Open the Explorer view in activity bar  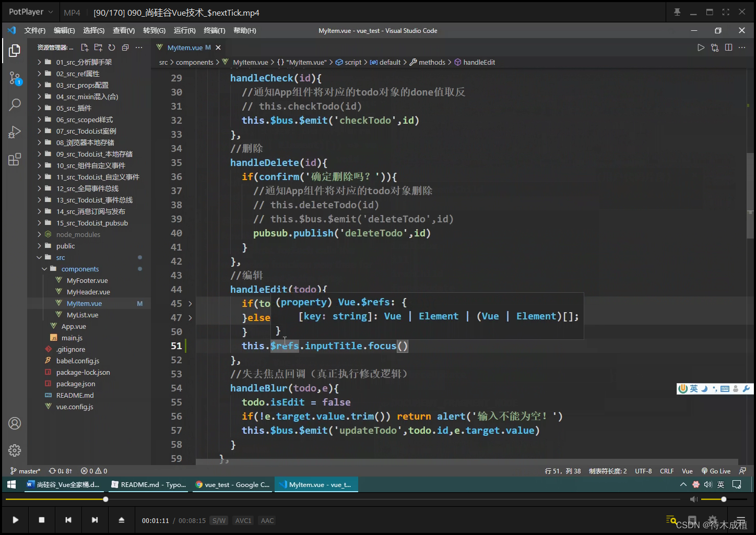(15, 51)
